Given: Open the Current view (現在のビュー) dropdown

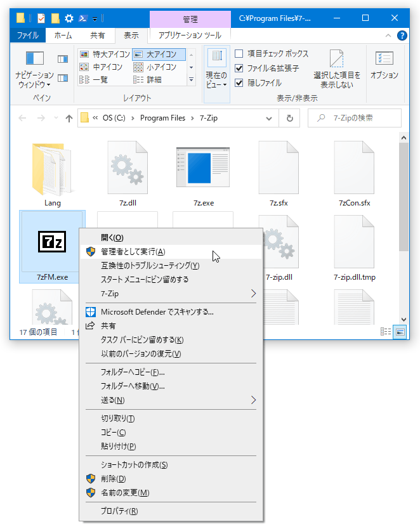Looking at the screenshot, I should pos(216,74).
